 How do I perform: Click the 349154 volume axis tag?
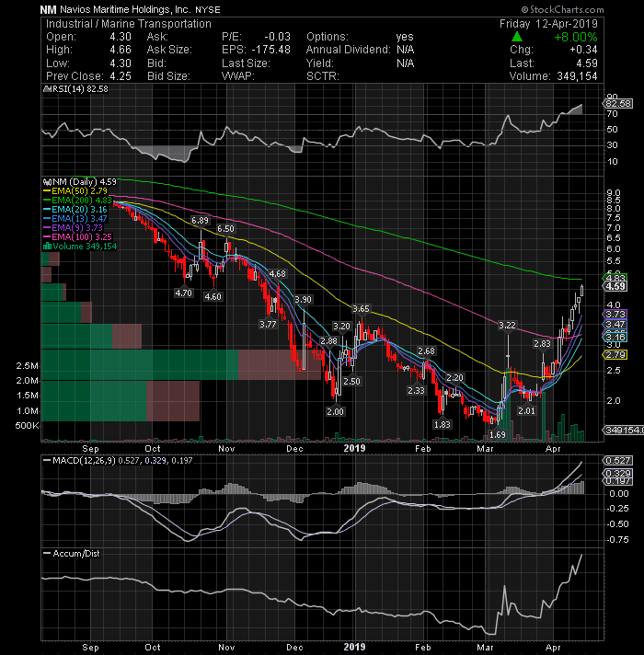click(624, 430)
